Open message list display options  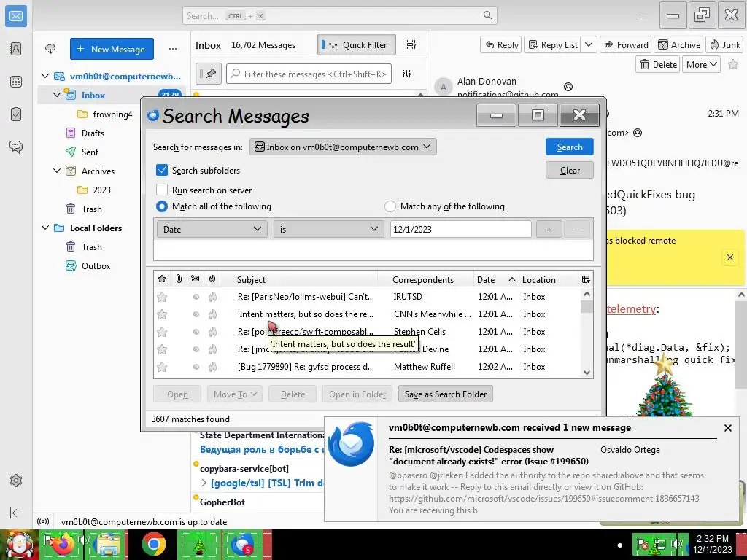tap(411, 44)
